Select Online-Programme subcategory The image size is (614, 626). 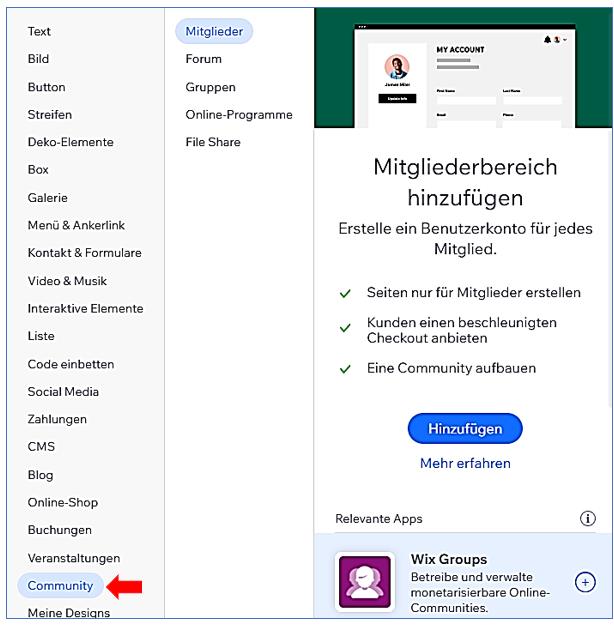tap(239, 114)
